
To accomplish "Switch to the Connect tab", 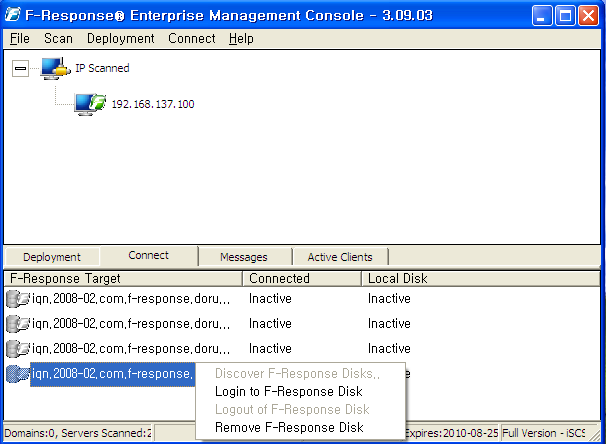I will click(148, 255).
